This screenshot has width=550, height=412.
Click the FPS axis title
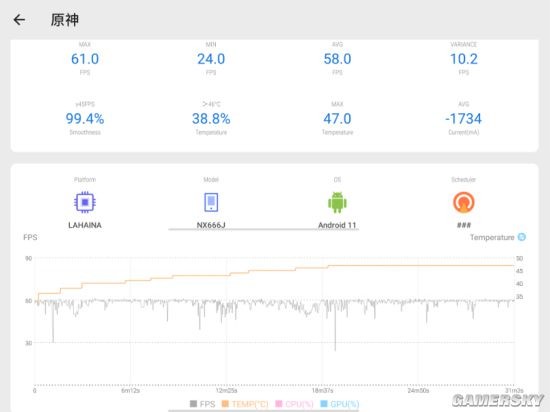[30, 237]
